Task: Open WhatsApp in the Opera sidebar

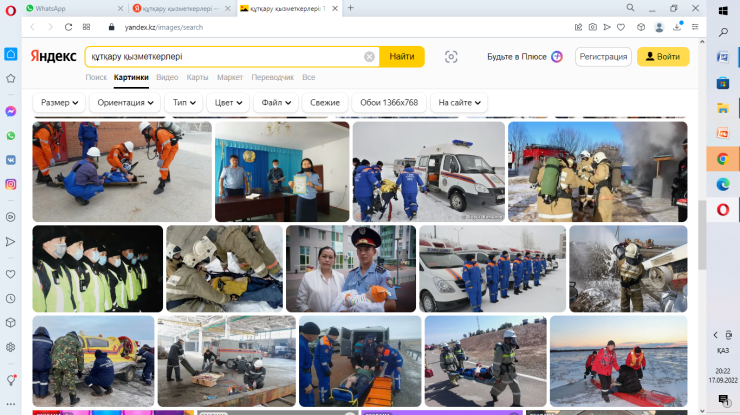Action: point(10,136)
